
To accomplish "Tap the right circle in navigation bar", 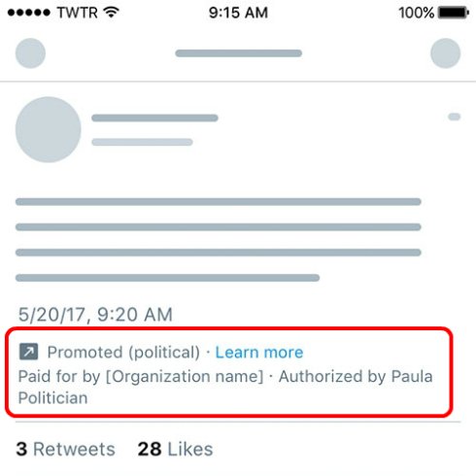I will pos(446,53).
